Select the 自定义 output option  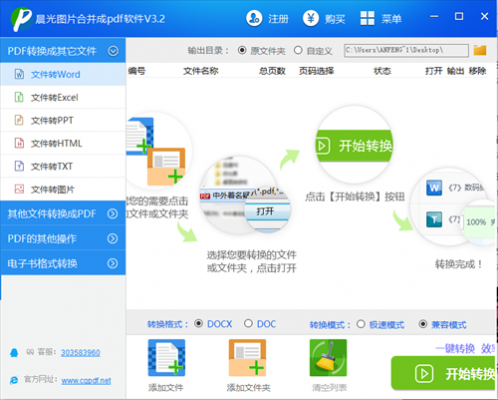pos(298,50)
